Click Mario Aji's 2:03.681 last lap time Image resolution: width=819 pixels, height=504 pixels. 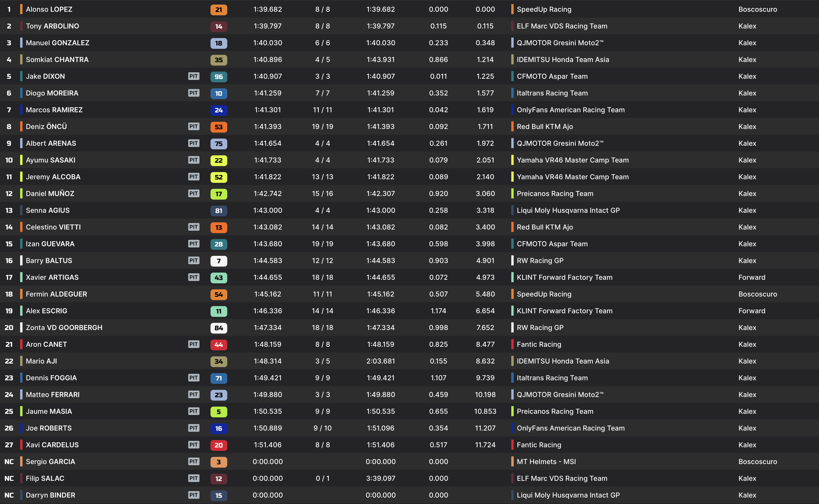[380, 361]
